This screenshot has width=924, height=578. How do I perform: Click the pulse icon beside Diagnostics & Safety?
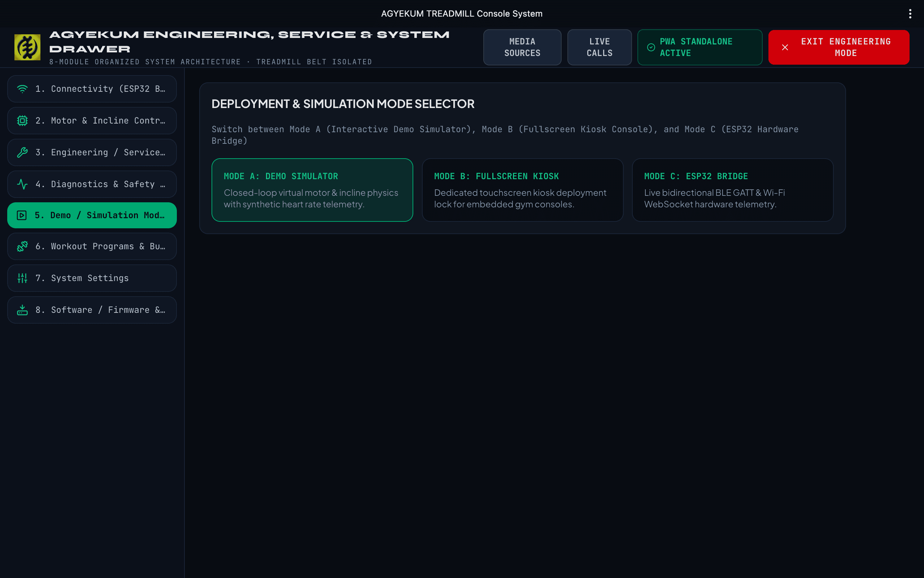[x=22, y=184]
